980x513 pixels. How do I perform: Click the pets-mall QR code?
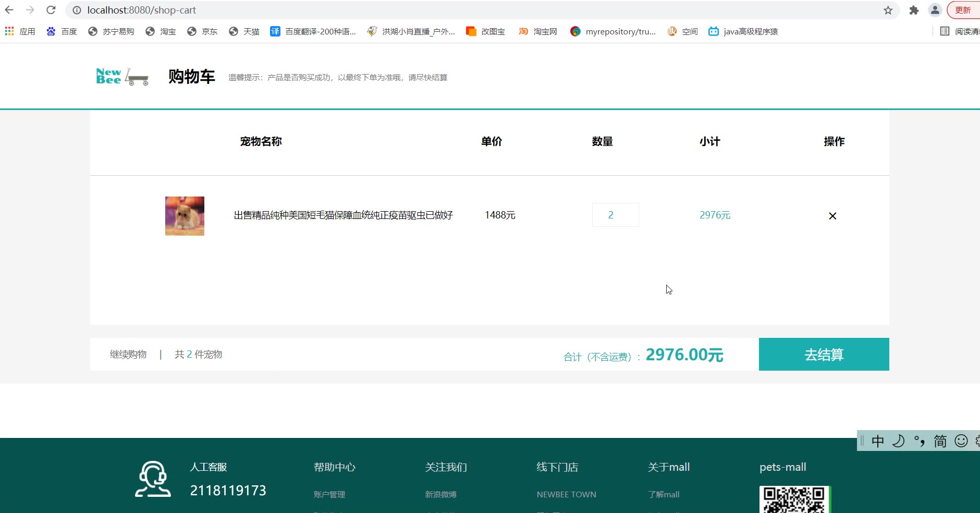point(794,499)
